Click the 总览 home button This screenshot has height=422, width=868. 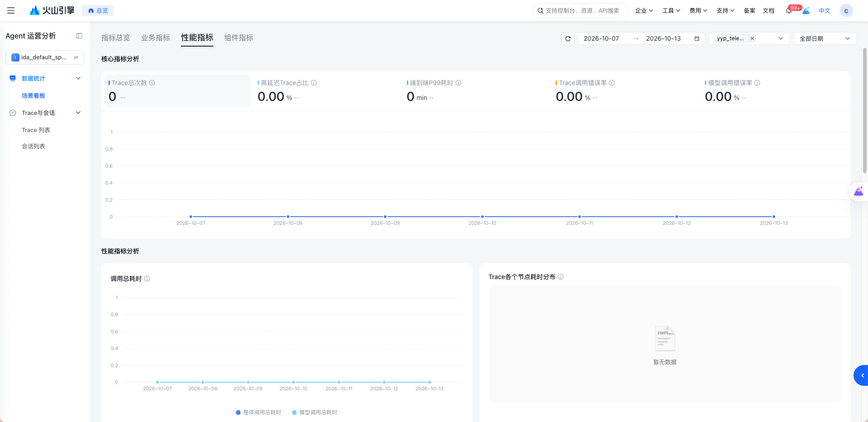click(x=98, y=10)
